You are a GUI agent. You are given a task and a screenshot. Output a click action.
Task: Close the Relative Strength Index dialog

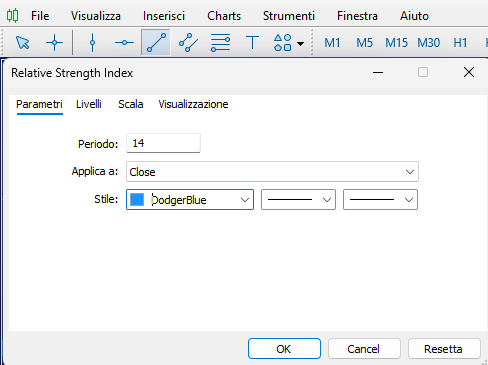(x=469, y=72)
